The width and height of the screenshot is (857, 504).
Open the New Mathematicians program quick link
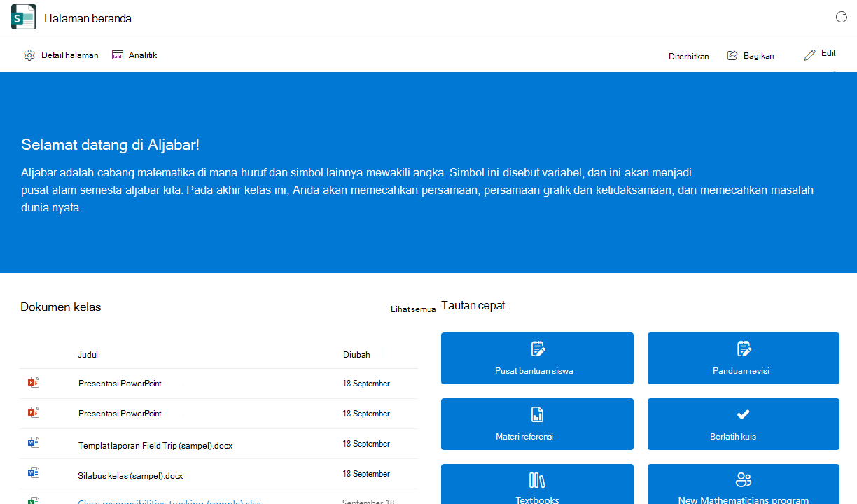[743, 484]
